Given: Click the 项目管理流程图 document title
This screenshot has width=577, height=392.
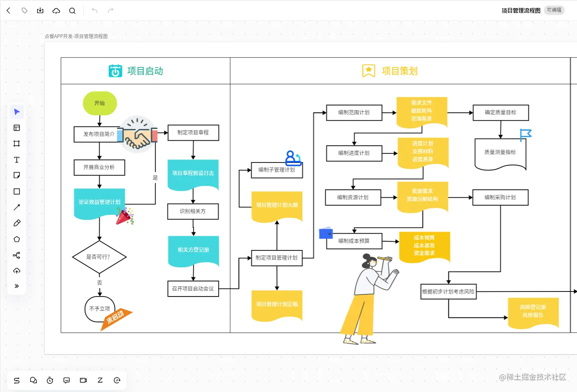Looking at the screenshot, I should tap(521, 10).
